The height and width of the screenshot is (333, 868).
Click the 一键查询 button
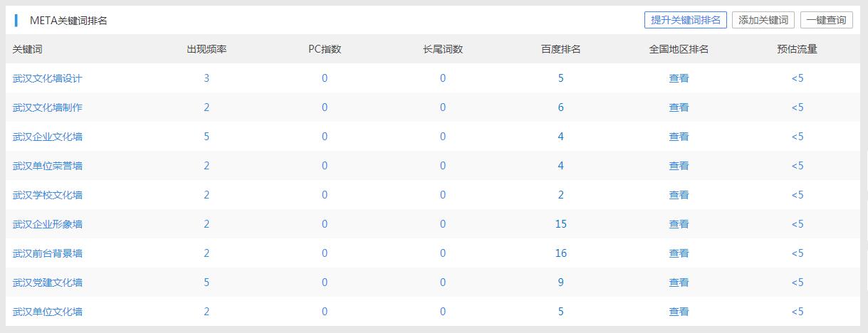826,20
